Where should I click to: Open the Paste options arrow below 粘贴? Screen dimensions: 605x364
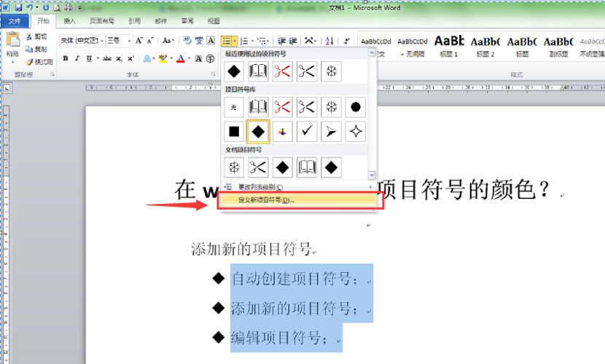12,62
